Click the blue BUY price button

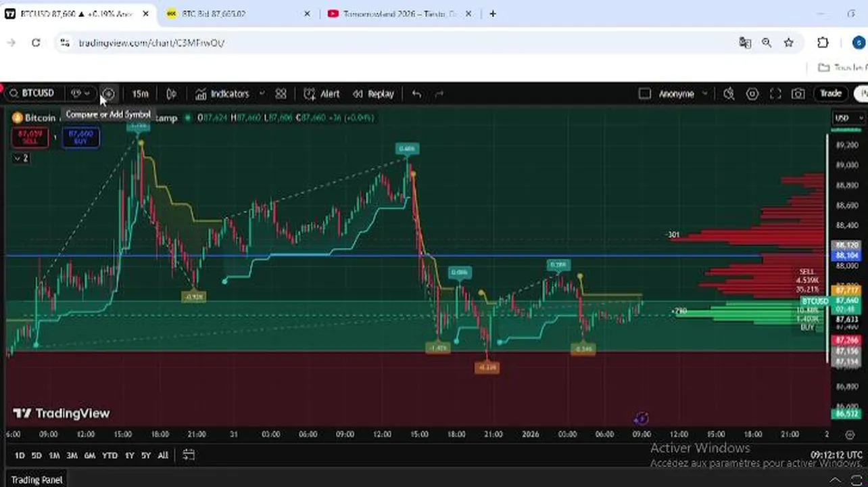80,137
